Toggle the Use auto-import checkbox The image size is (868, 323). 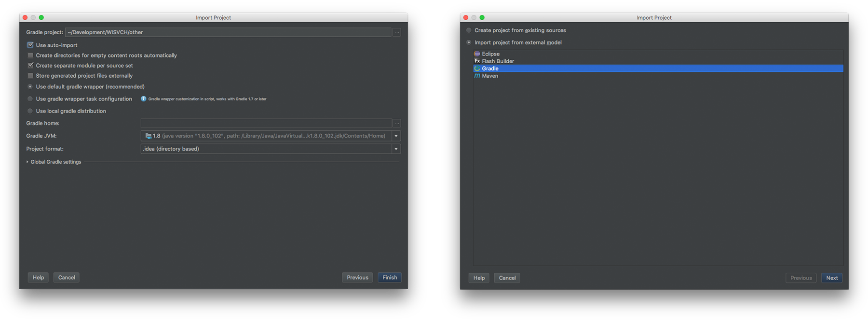point(30,45)
